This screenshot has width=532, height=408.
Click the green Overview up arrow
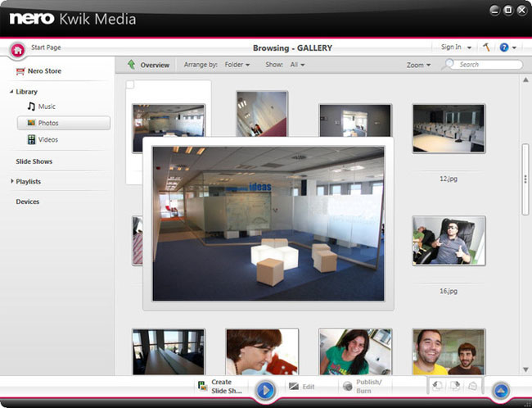(131, 65)
